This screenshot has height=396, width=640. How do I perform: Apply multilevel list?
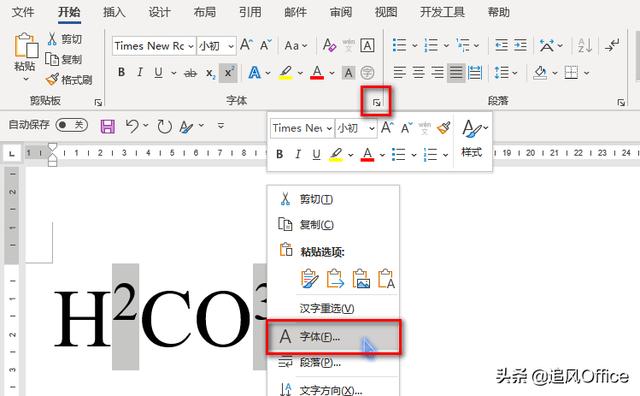463,45
